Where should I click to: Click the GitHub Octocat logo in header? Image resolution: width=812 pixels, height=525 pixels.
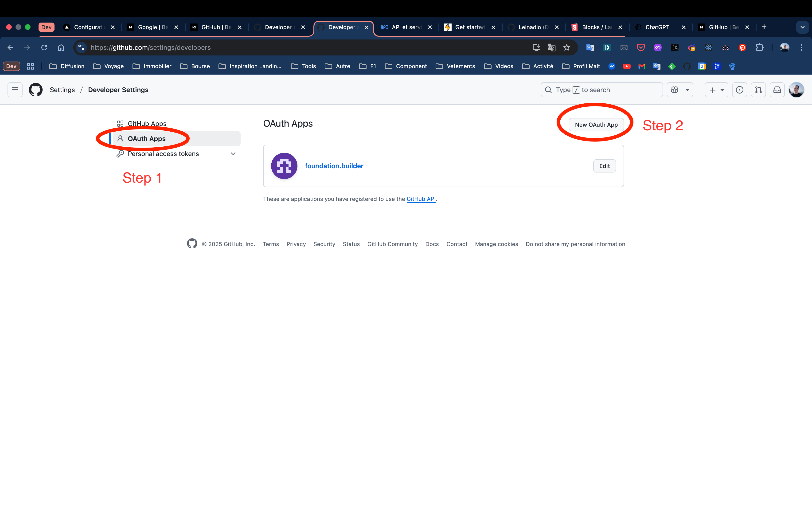(35, 90)
